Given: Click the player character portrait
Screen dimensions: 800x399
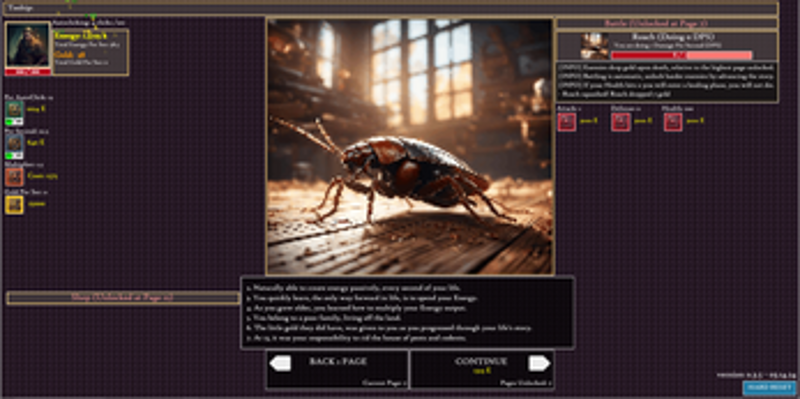Looking at the screenshot, I should [x=28, y=45].
